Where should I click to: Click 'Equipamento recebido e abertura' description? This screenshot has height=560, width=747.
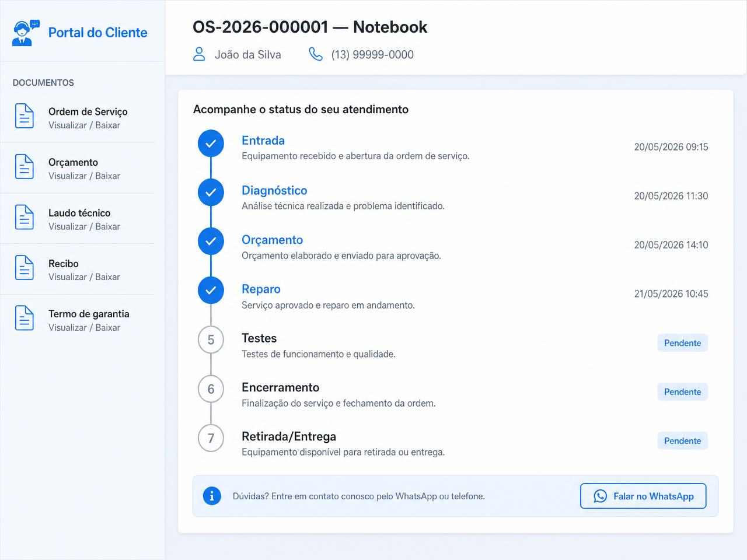click(x=355, y=156)
